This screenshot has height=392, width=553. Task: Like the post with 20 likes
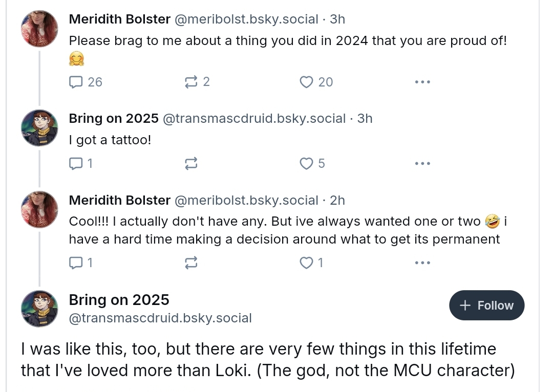coord(316,82)
